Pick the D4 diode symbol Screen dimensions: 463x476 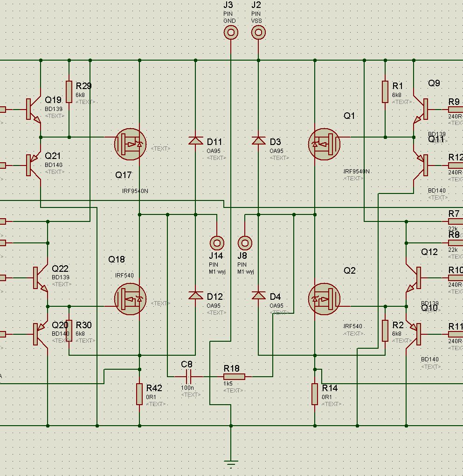tap(258, 296)
